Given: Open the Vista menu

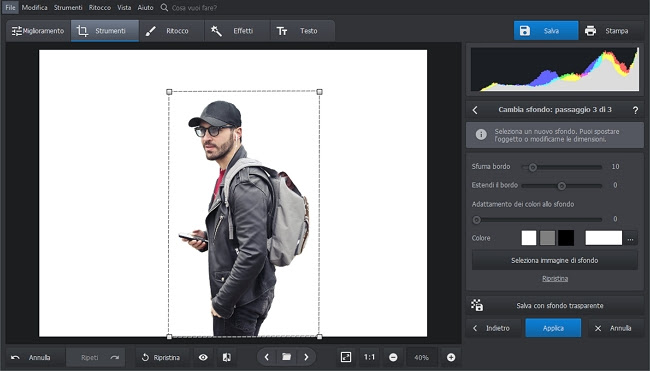Looking at the screenshot, I should [x=124, y=7].
